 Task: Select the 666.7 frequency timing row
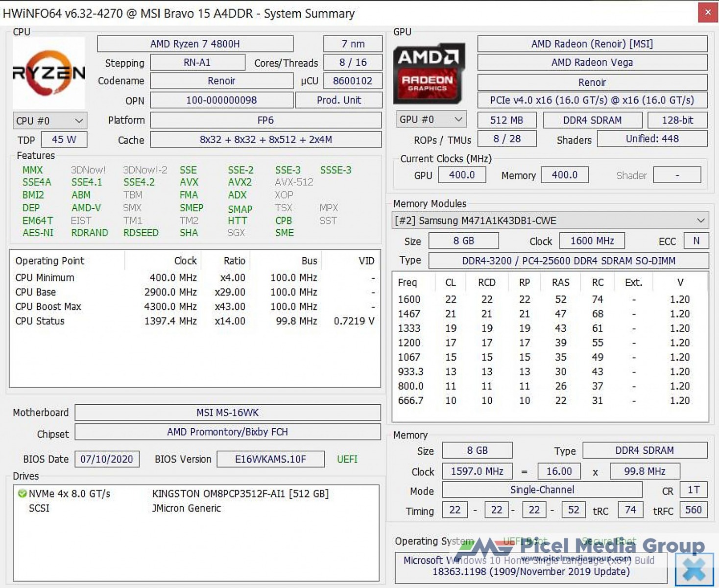pos(550,400)
